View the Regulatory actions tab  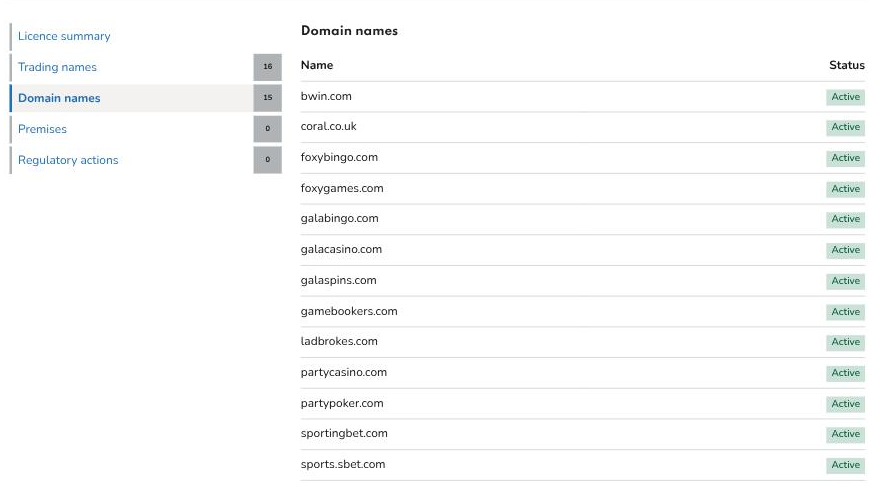(x=68, y=160)
